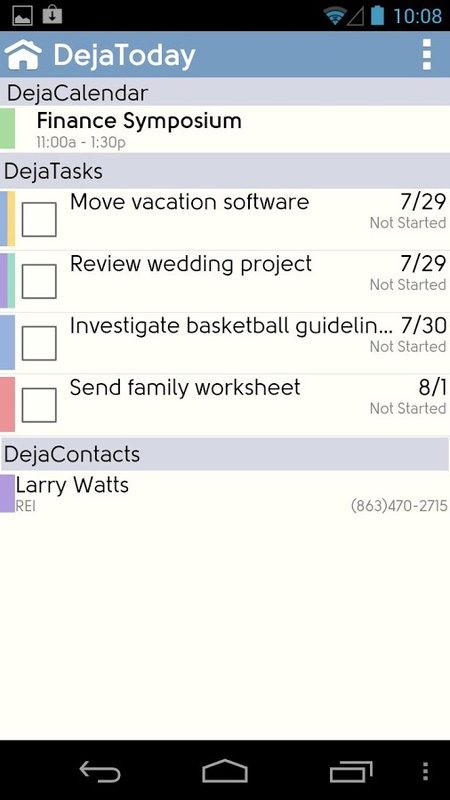Open the recent apps navigation button

tap(351, 771)
